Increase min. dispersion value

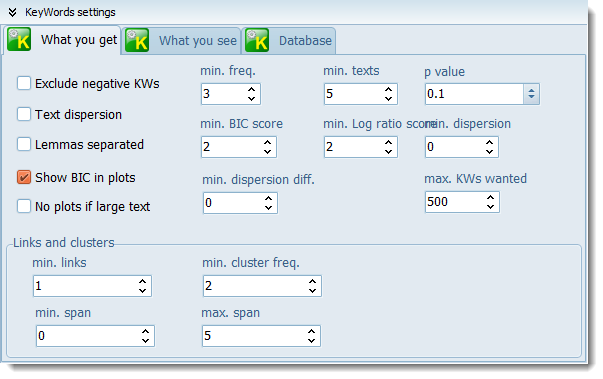(x=489, y=142)
